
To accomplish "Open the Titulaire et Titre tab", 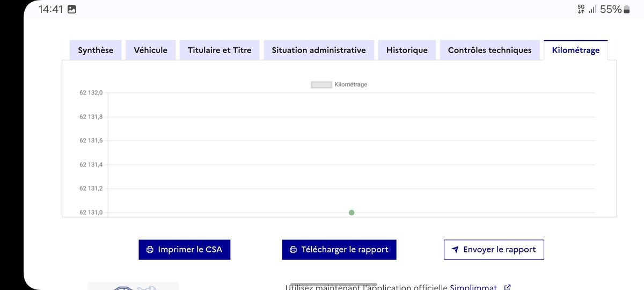I will pos(219,50).
